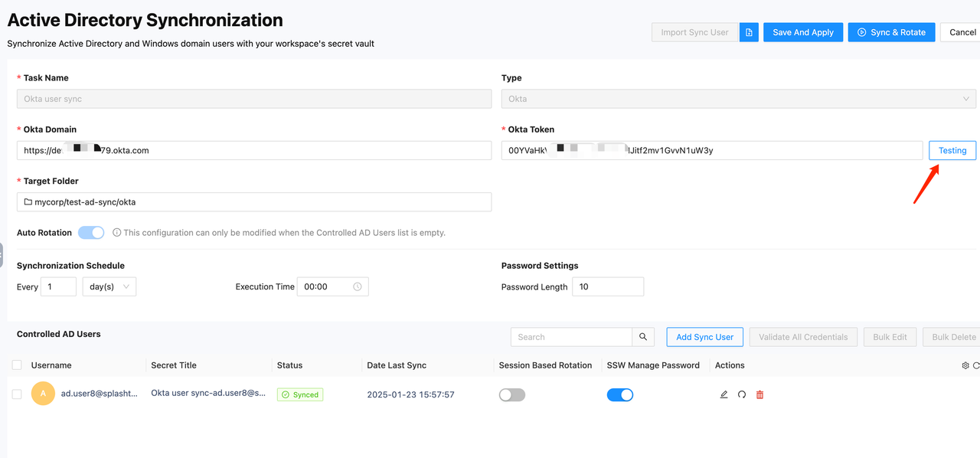
Task: Click the Password Length field
Action: coord(608,286)
